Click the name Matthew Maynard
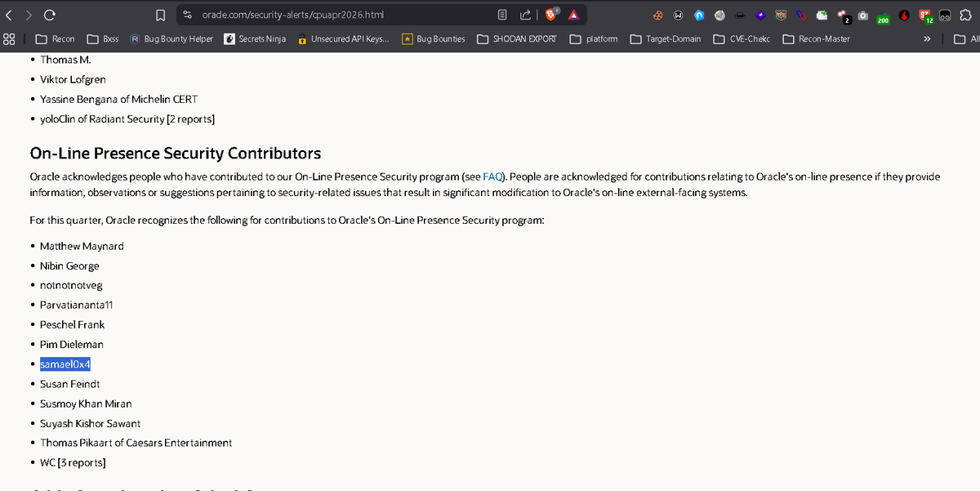Viewport: 980px width, 491px height. (x=82, y=246)
